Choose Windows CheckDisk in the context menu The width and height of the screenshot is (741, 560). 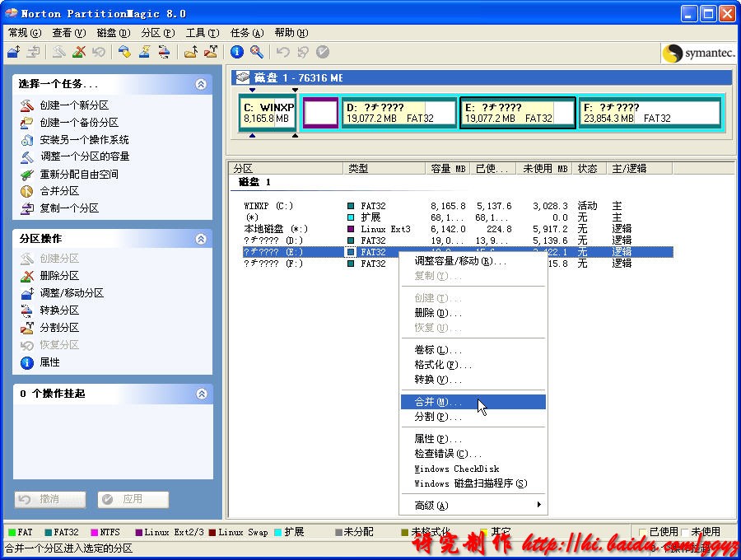coord(473,469)
